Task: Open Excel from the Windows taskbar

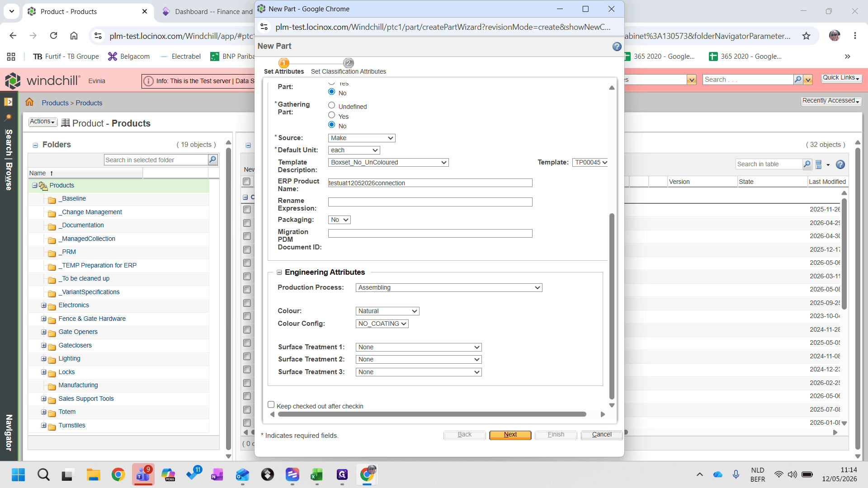Action: [x=316, y=474]
